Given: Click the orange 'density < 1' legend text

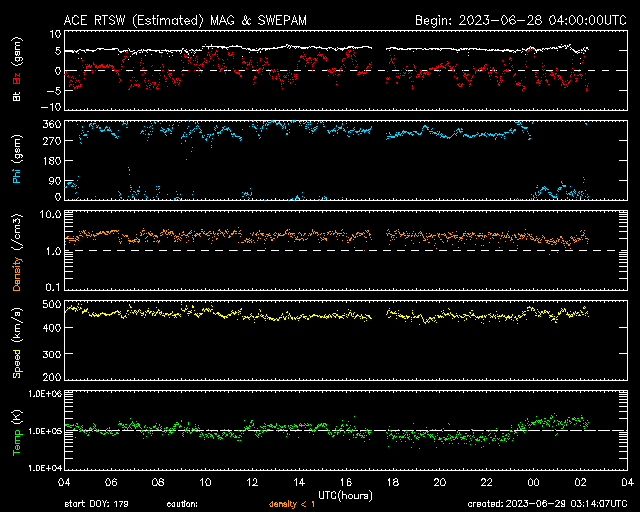Looking at the screenshot, I should pos(292,504).
